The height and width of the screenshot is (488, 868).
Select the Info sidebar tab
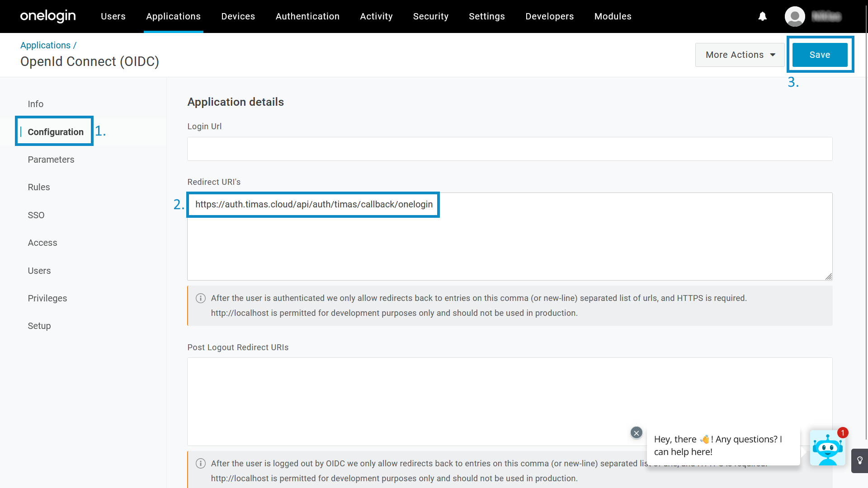[x=36, y=104]
